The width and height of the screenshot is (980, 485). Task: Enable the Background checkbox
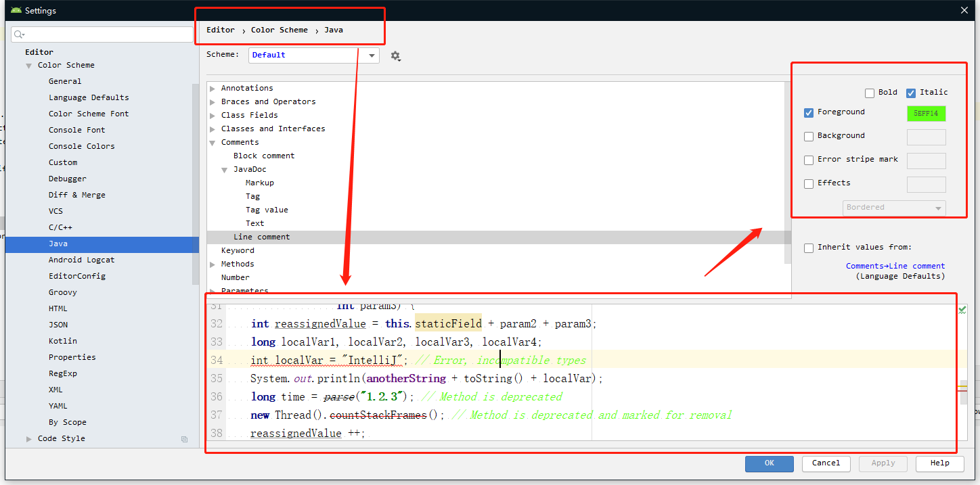809,137
